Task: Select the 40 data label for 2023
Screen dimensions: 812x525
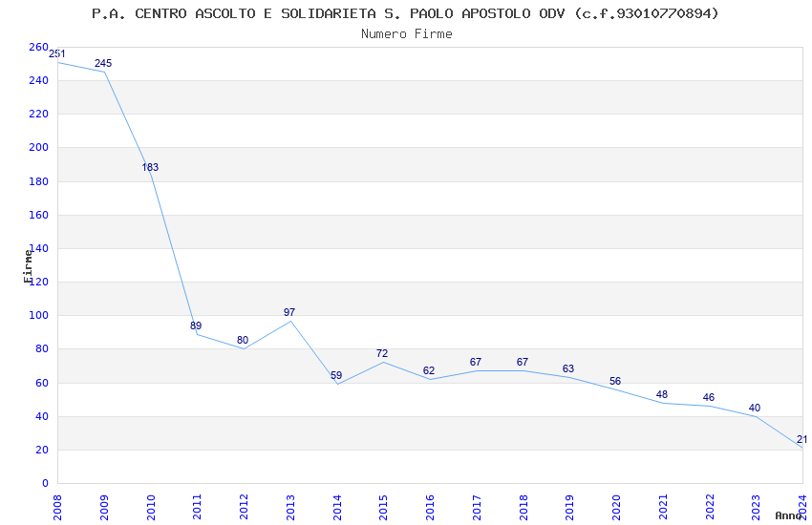Action: (755, 409)
